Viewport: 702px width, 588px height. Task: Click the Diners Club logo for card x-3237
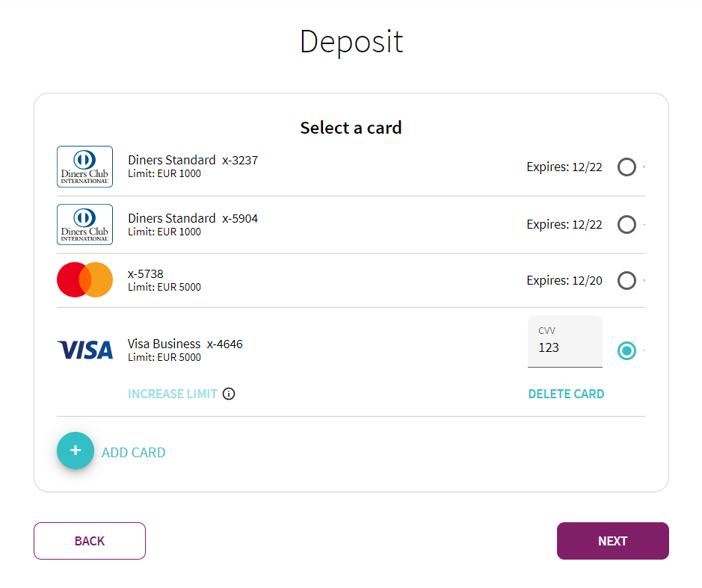84,167
